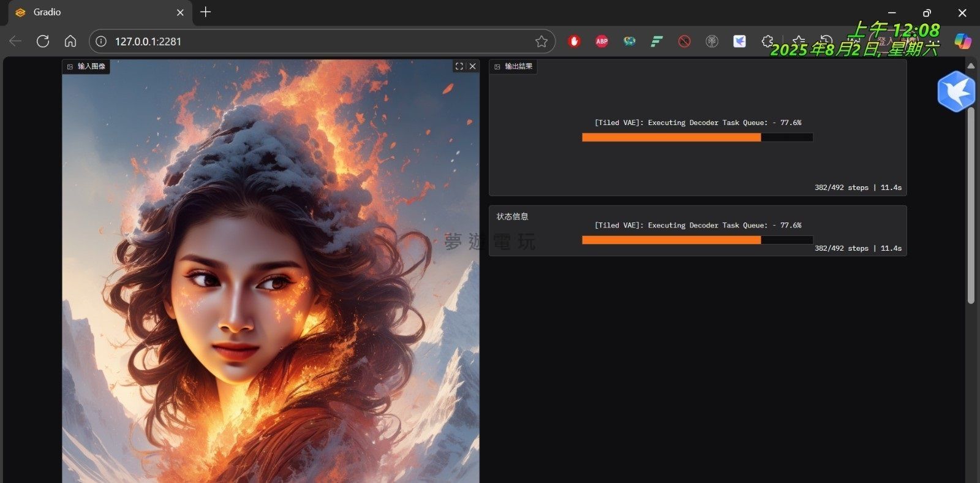Switch to the Gradio tab
This screenshot has width=980, height=483.
[x=92, y=12]
